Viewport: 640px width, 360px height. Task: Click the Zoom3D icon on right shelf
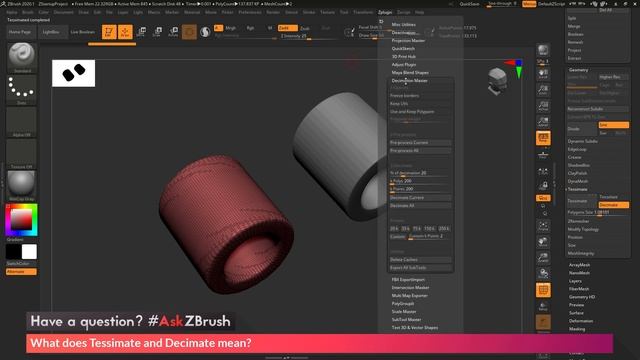click(x=543, y=258)
